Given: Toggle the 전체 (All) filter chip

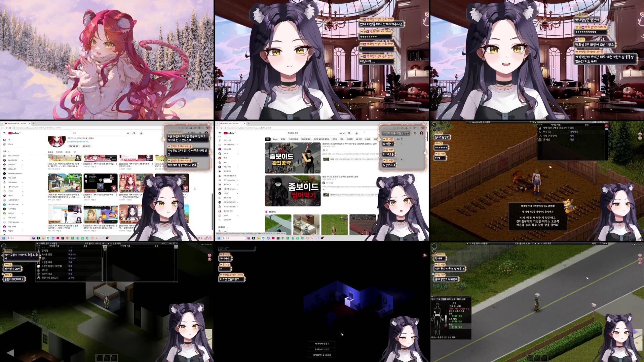Looking at the screenshot, I should tap(268, 139).
